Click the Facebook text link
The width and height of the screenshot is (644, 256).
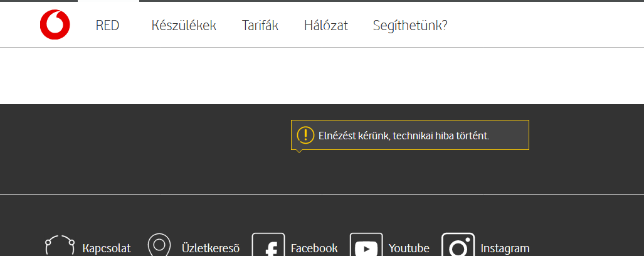click(x=314, y=248)
